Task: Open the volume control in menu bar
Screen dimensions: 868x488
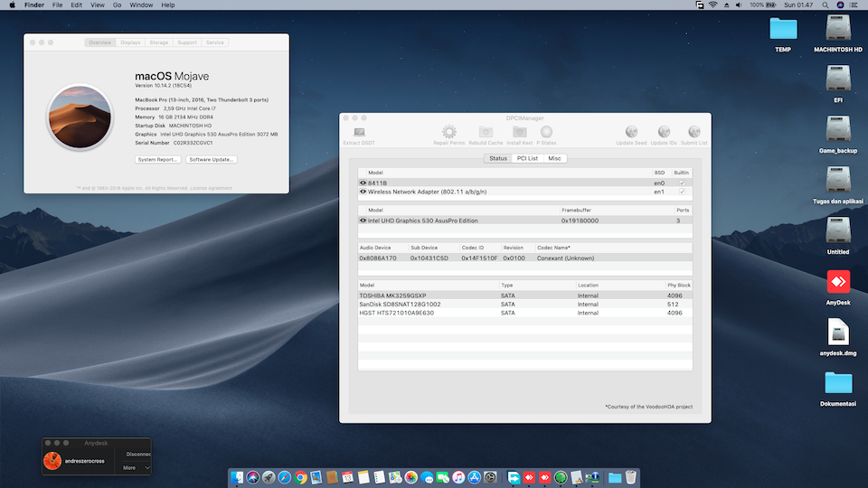Action: [741, 5]
